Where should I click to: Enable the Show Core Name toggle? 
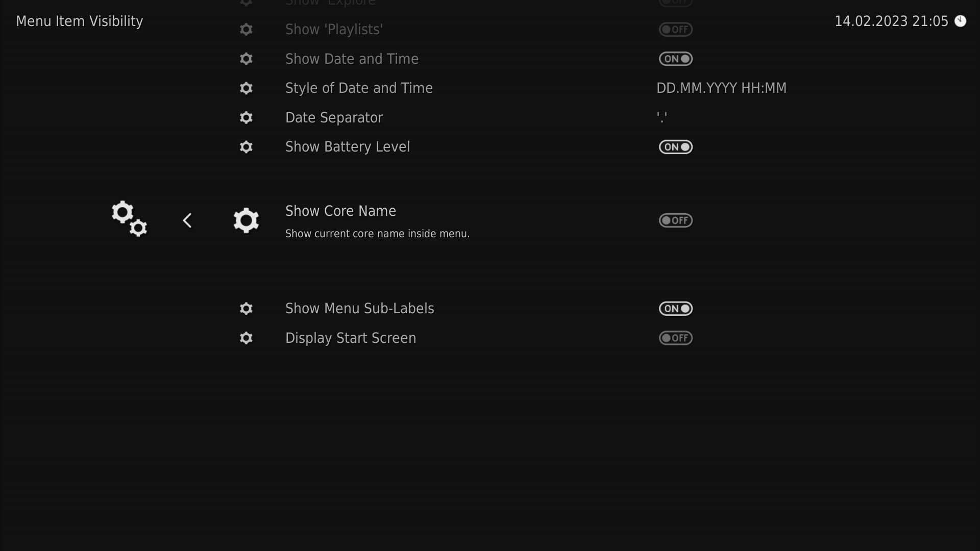675,220
